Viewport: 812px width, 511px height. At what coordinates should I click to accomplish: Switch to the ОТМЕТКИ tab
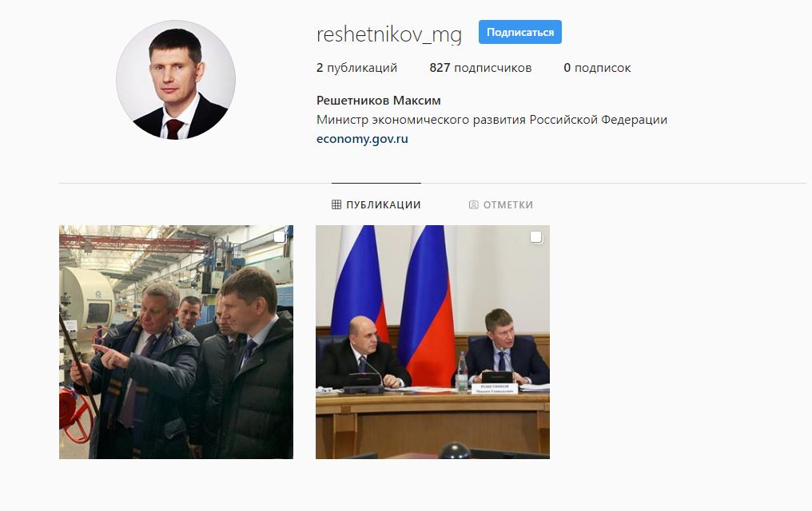[x=501, y=205]
